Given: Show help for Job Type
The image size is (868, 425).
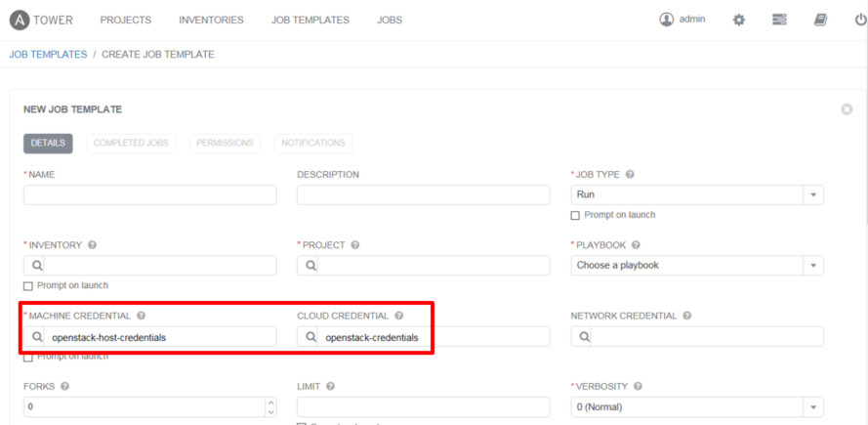Looking at the screenshot, I should (630, 174).
